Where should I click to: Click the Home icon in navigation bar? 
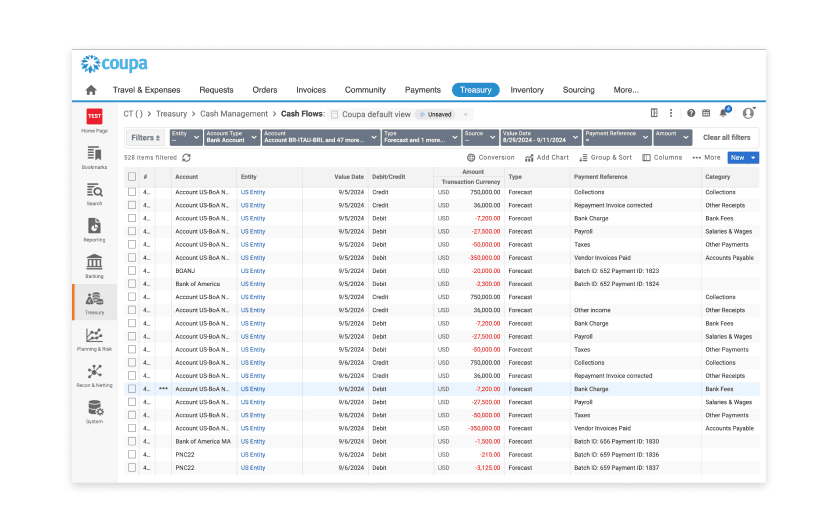(x=91, y=90)
